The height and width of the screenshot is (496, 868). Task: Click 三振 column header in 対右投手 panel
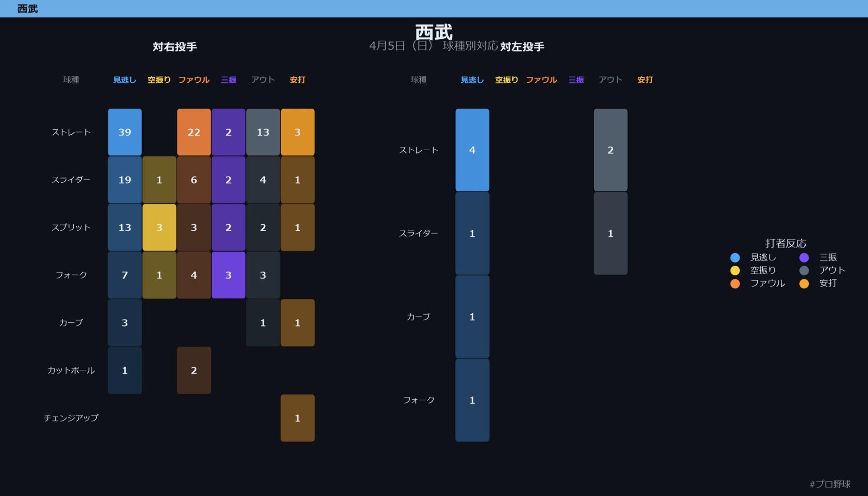[x=228, y=80]
